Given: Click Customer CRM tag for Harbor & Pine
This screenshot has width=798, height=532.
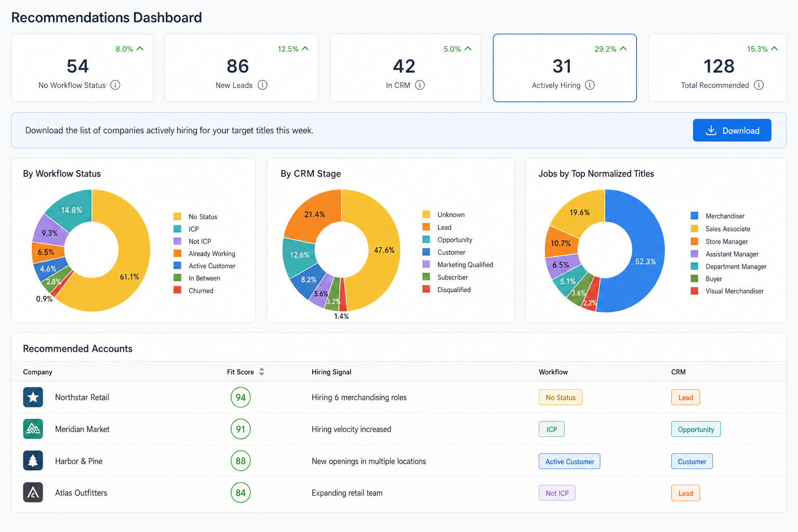Looking at the screenshot, I should tap(692, 461).
